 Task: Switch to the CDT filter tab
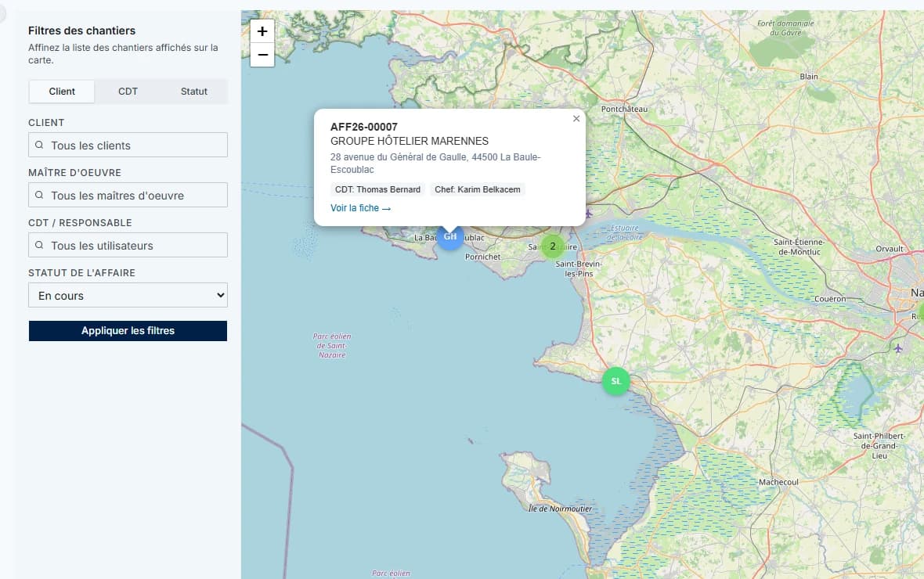(128, 92)
